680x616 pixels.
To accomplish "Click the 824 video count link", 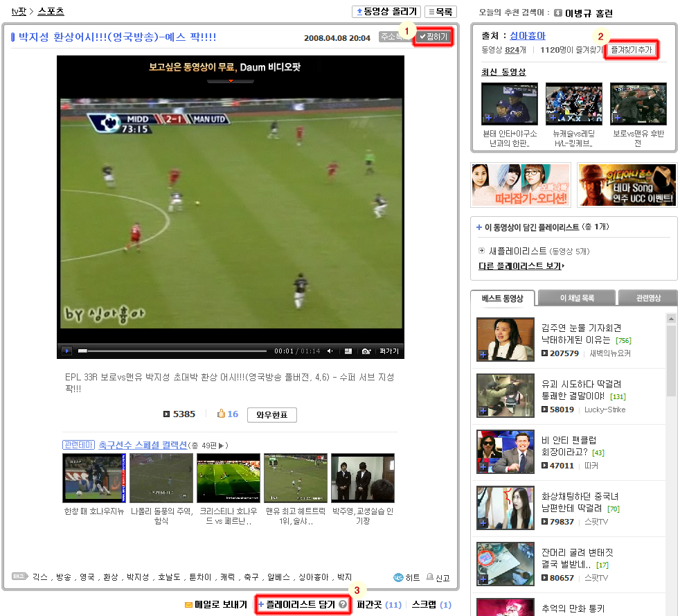I will [x=512, y=50].
